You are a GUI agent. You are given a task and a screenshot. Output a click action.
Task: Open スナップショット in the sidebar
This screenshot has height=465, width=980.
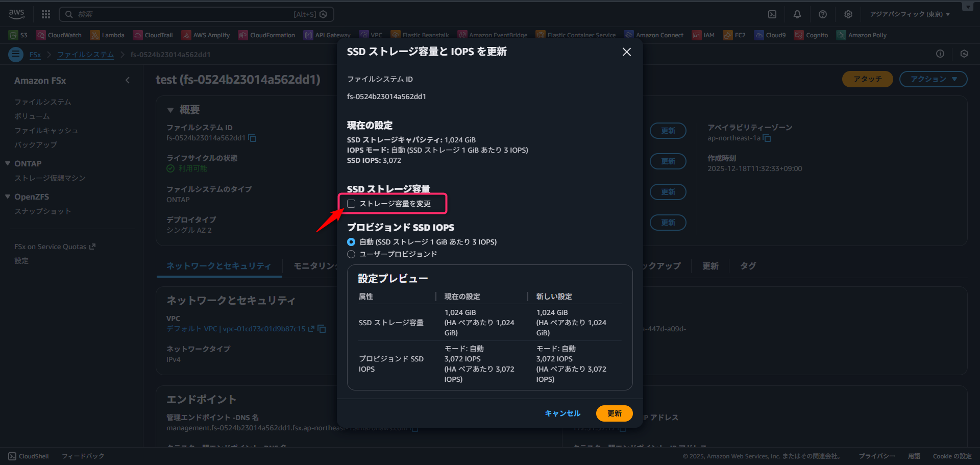tap(43, 211)
